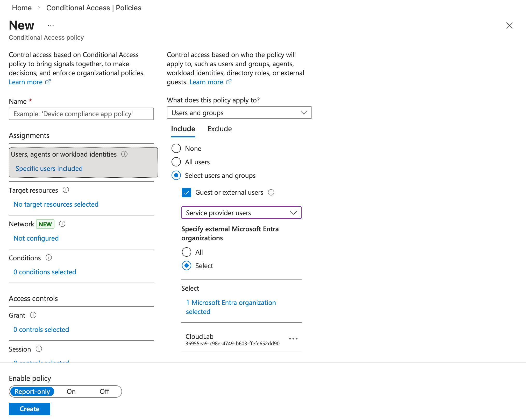This screenshot has height=420, width=526.
Task: Set Enable policy toggle to On
Action: [71, 391]
